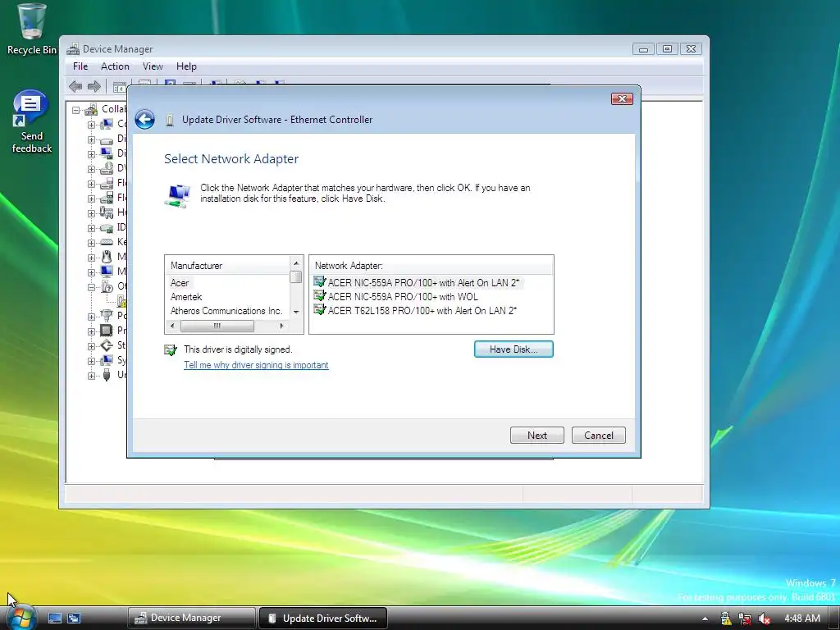Open 'Tell me why driver signing is important' link

click(256, 365)
